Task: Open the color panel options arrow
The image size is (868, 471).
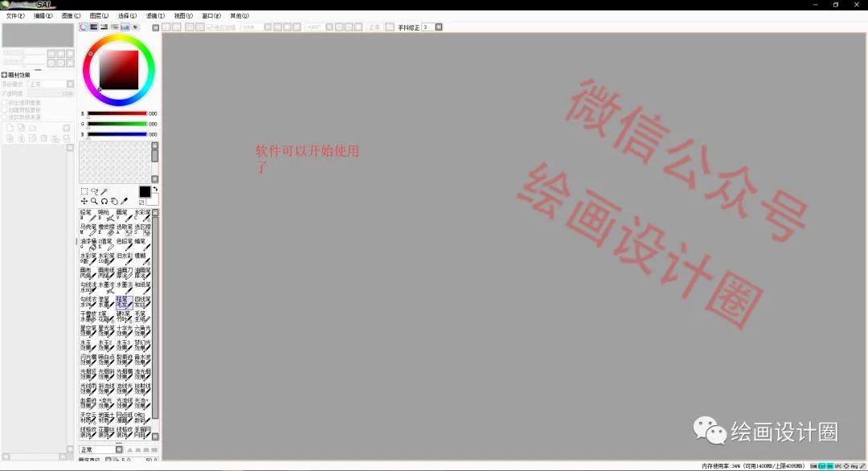Action: click(156, 27)
